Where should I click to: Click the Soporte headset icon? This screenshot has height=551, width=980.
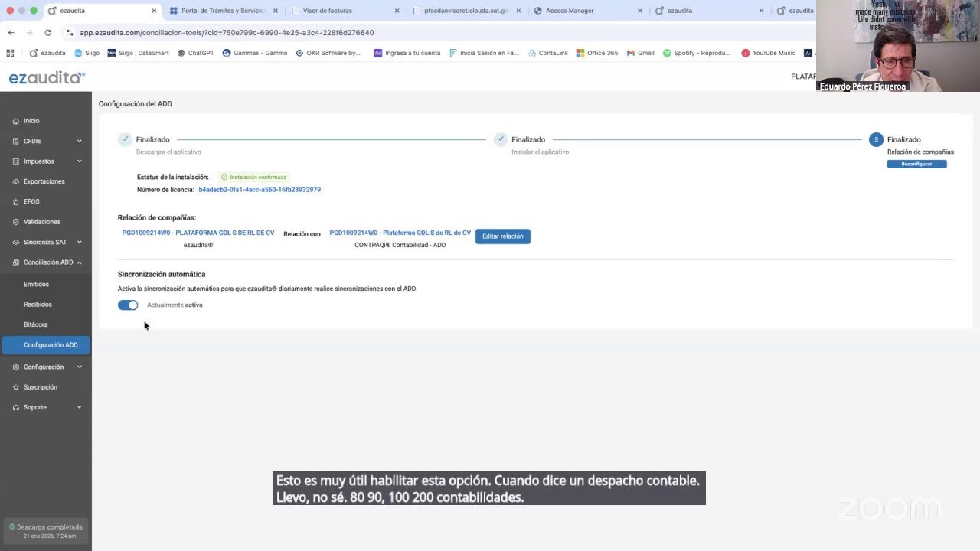16,407
